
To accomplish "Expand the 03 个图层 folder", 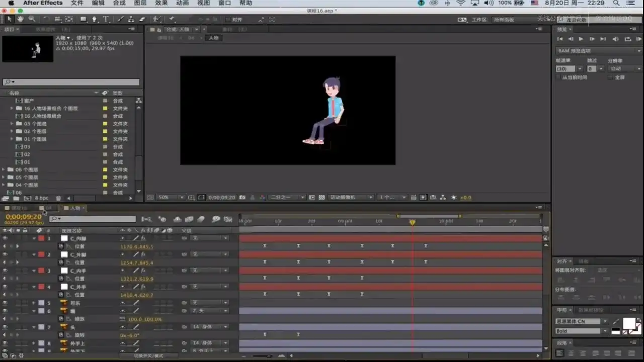I will [12, 124].
